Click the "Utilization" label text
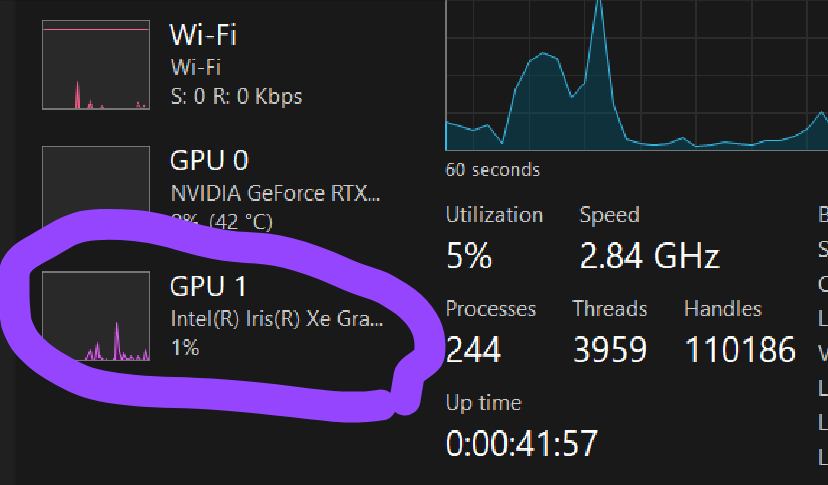 click(x=494, y=215)
